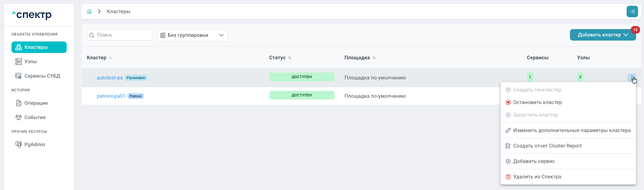Image resolution: width=644 pixels, height=190 pixels.
Task: Select Создать геокластер menu item
Action: [x=568, y=90]
